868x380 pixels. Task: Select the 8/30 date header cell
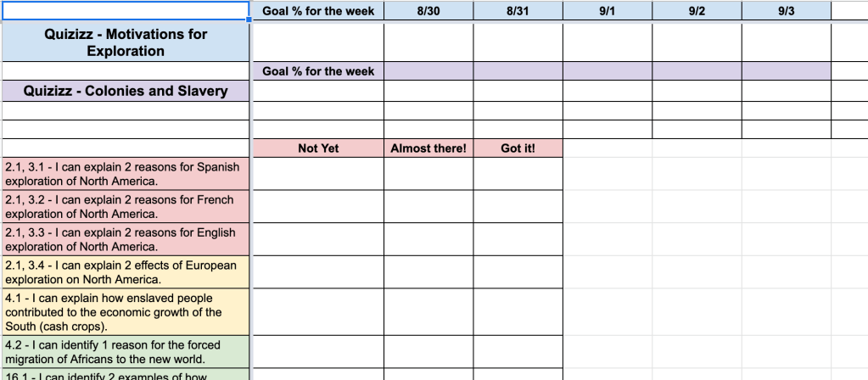pos(428,11)
